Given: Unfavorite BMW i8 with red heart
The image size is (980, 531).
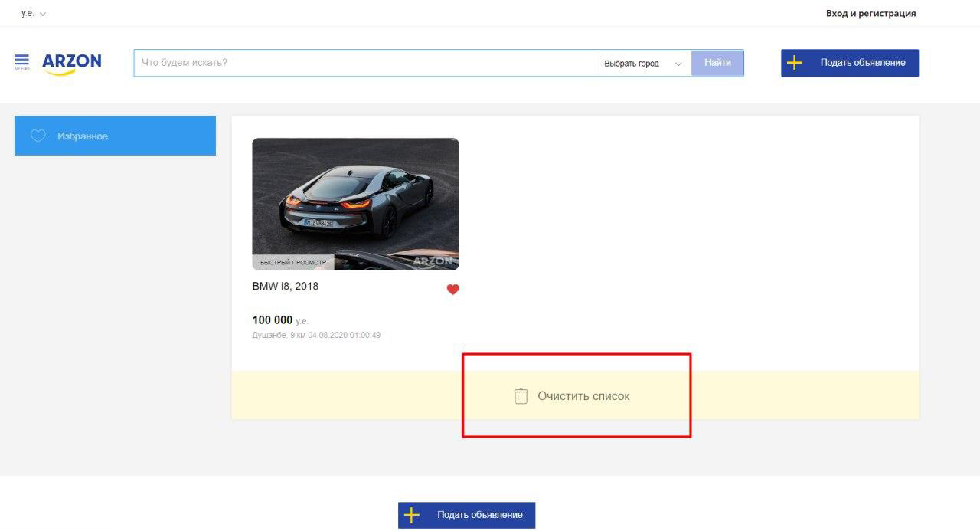Looking at the screenshot, I should pos(452,290).
